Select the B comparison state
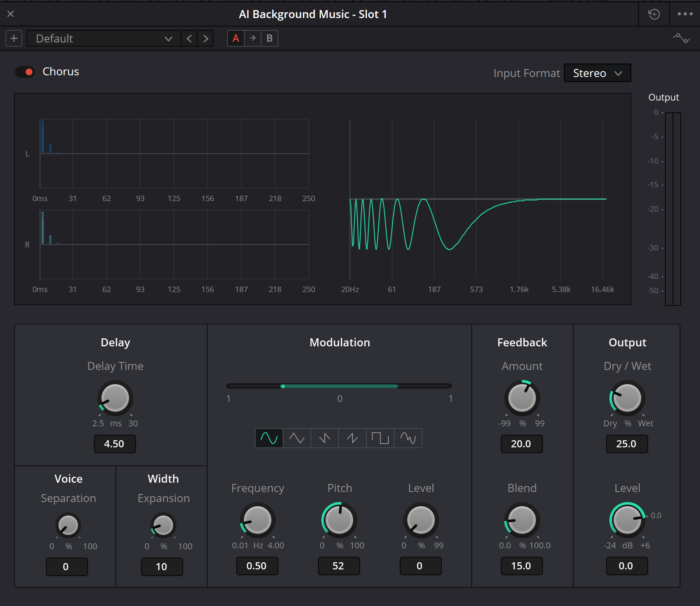The width and height of the screenshot is (700, 606). [270, 38]
